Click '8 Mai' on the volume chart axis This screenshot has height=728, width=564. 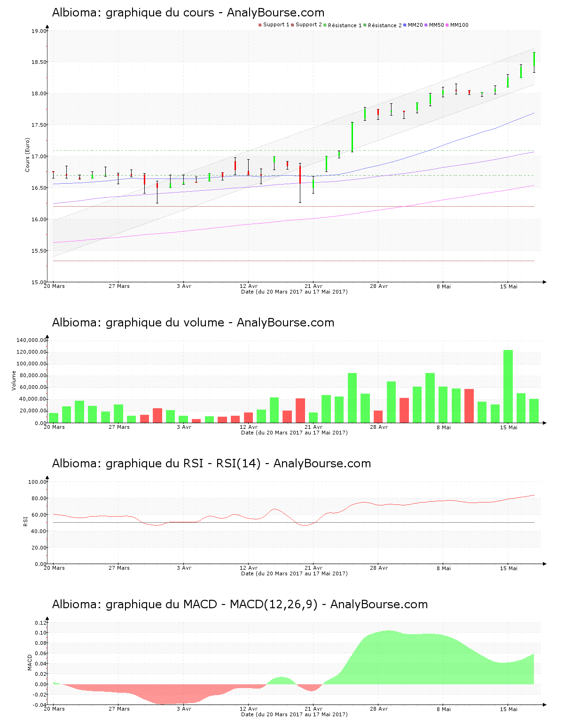coord(444,427)
